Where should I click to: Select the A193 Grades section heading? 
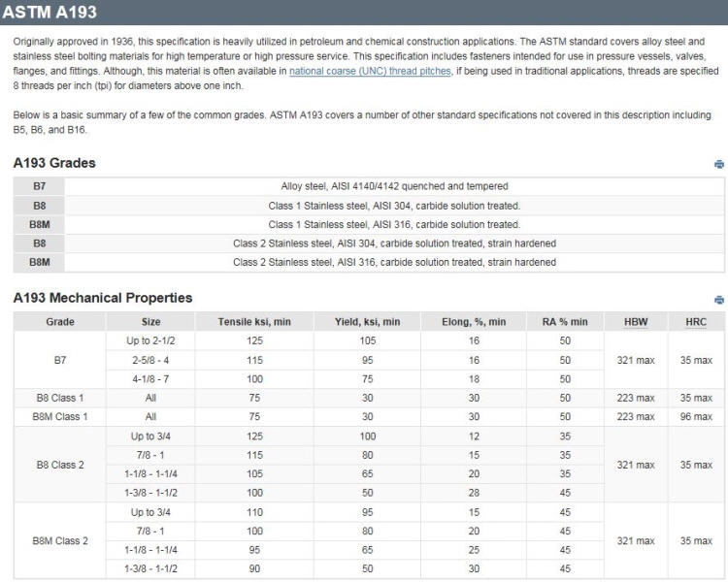[54, 163]
